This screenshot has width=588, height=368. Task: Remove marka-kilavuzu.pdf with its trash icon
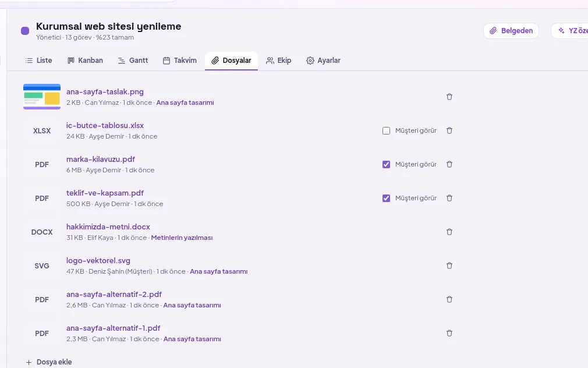(x=449, y=164)
